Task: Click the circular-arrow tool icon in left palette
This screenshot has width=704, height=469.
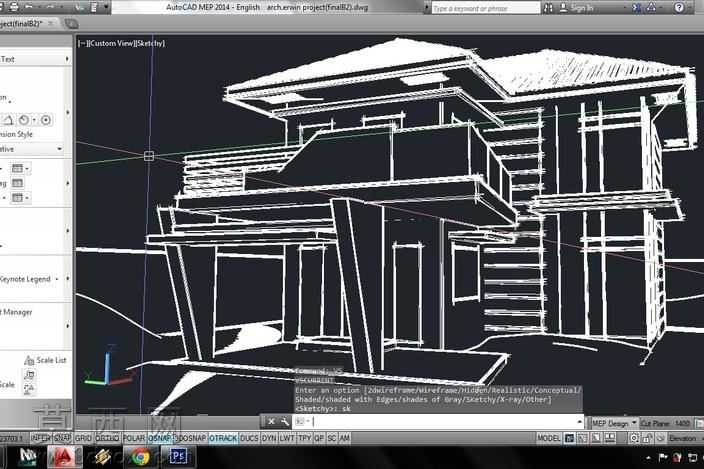Action: (24, 120)
